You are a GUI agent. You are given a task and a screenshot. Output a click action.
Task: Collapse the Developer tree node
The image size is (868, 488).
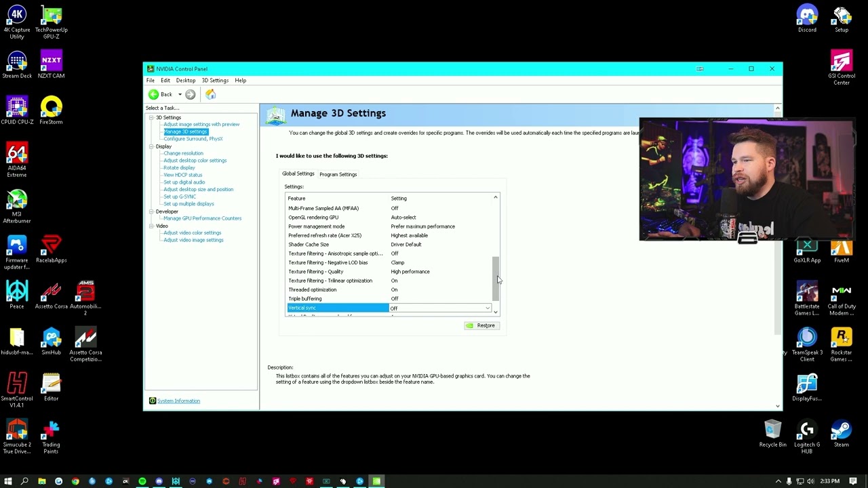tap(151, 211)
